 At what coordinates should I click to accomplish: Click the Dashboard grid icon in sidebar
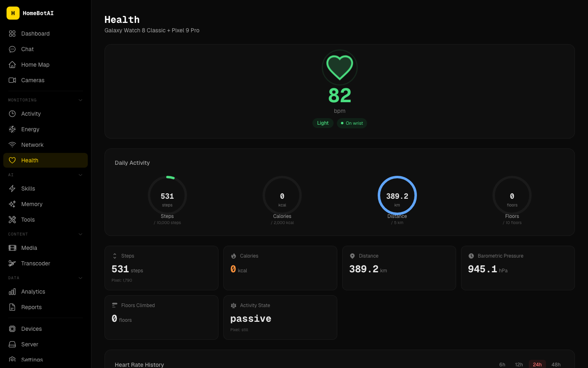pyautogui.click(x=12, y=34)
